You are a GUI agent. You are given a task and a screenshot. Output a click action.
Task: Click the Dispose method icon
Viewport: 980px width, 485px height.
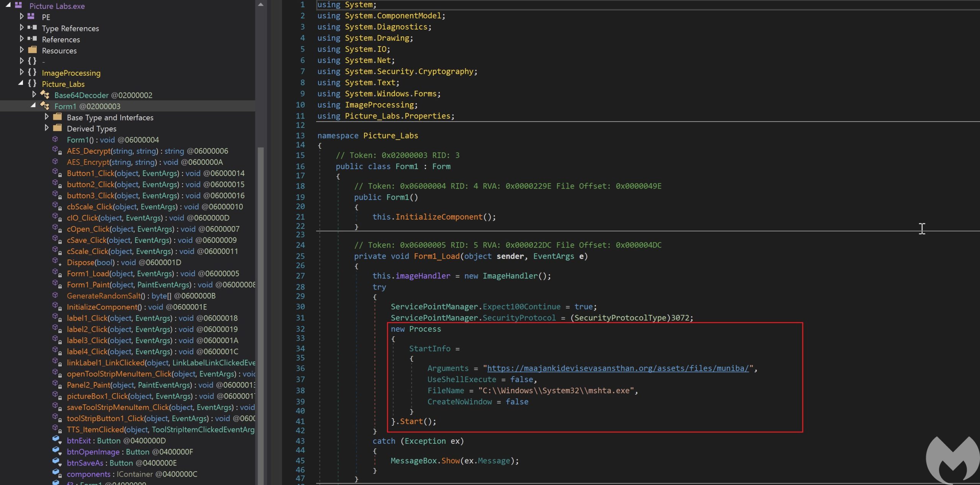(x=57, y=262)
